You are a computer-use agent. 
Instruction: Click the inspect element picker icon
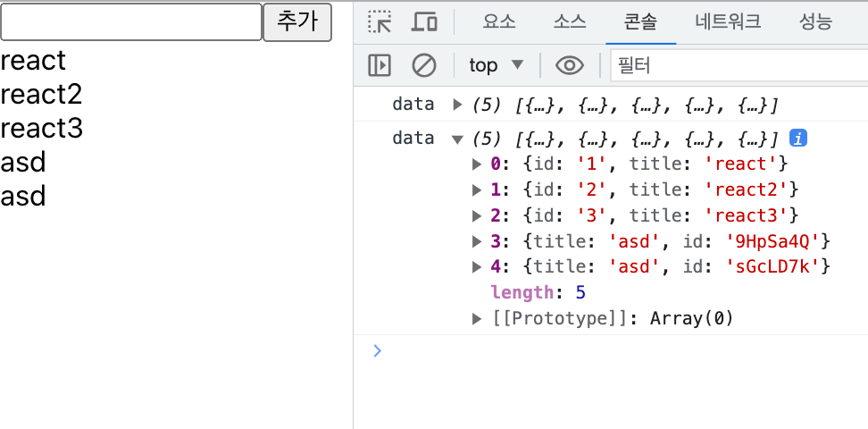point(380,22)
